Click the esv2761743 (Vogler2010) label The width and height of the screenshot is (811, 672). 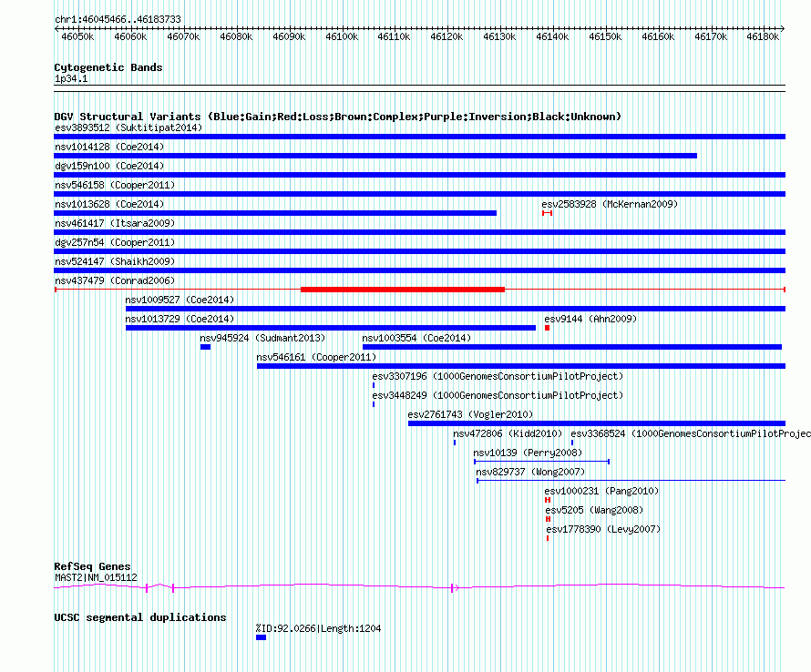(x=471, y=414)
